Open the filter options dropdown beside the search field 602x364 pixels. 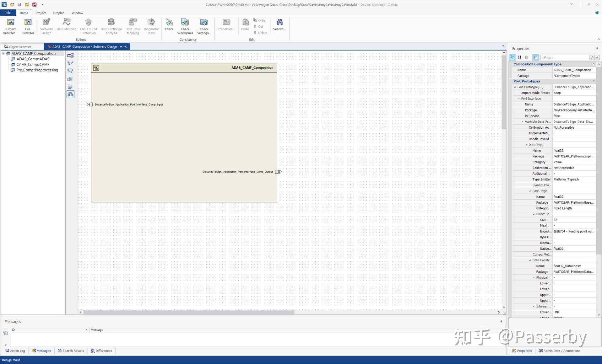(x=597, y=57)
